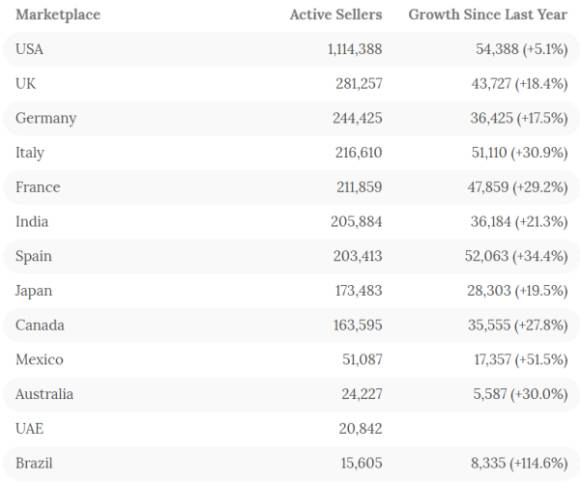The height and width of the screenshot is (483, 580).
Task: Click Brazil's growth value 8,335 (+114.6%)
Action: (519, 463)
